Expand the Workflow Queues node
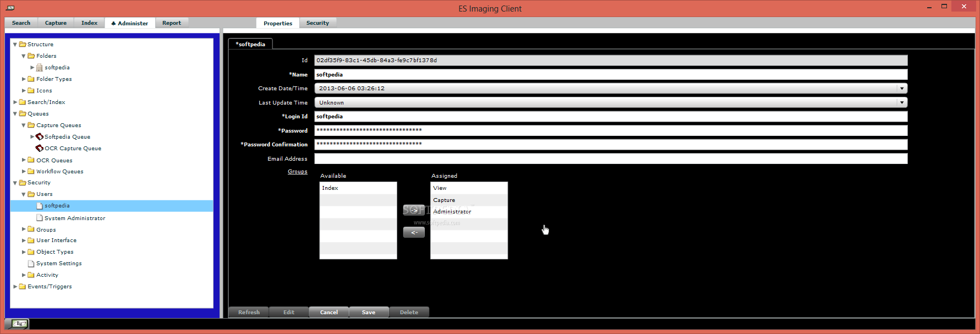 click(24, 172)
